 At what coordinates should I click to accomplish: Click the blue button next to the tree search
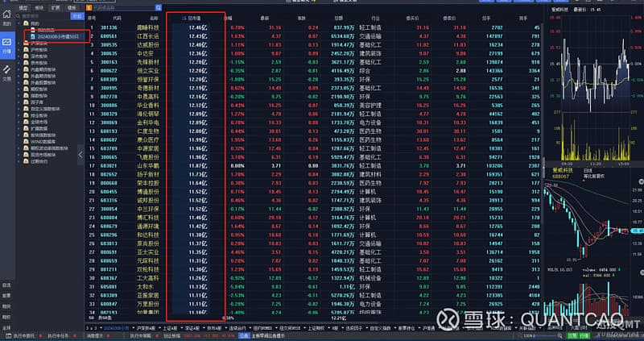(76, 16)
